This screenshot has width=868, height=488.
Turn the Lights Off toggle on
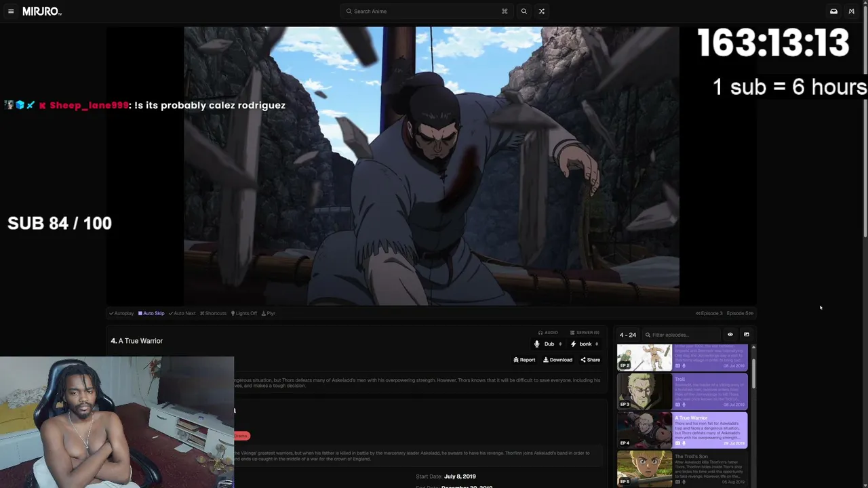click(x=244, y=313)
